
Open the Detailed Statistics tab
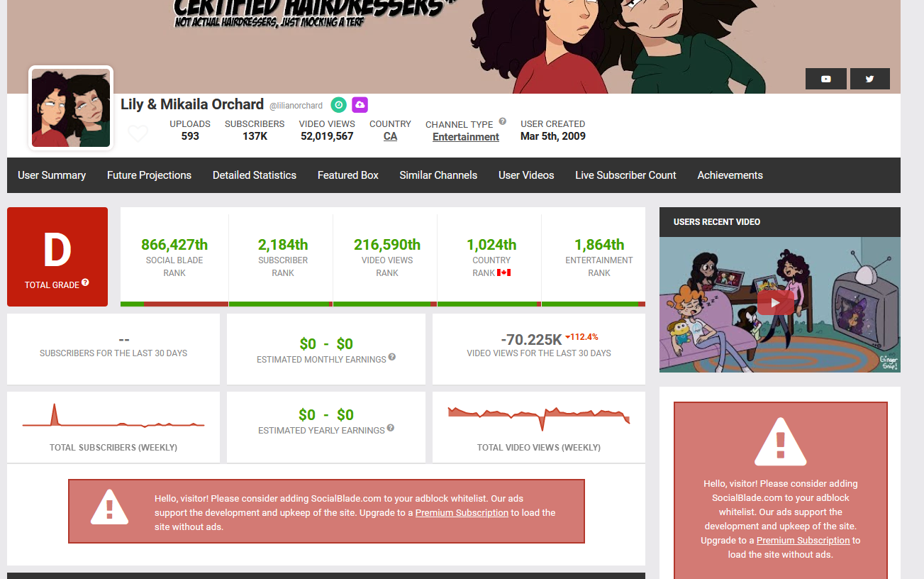point(255,175)
